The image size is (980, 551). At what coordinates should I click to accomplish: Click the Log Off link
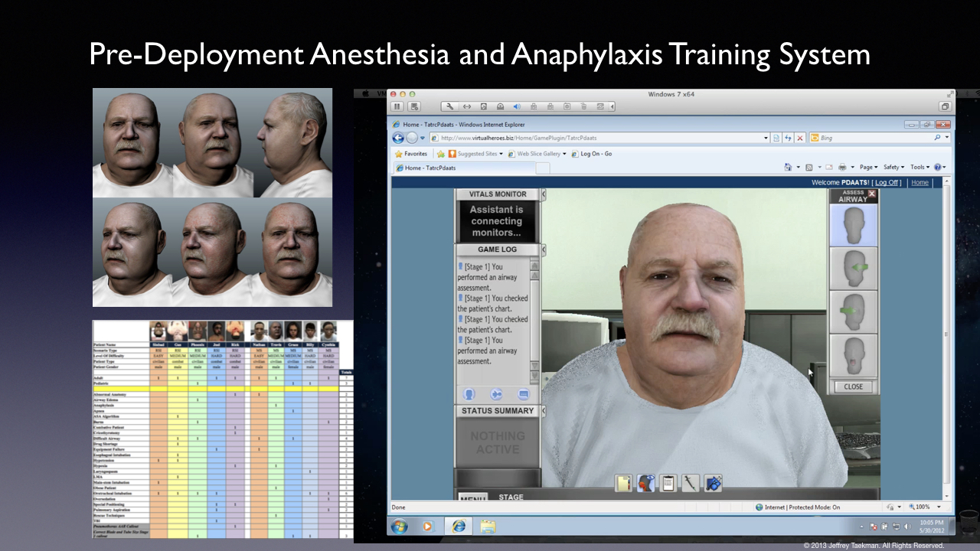point(887,183)
